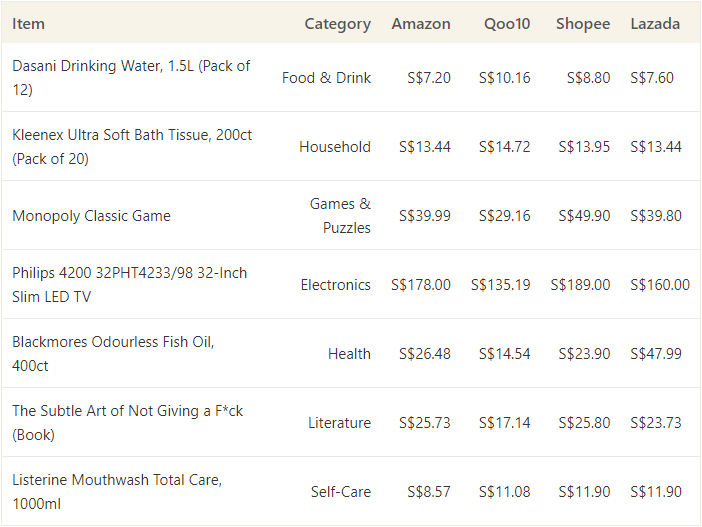Click the Item column header
The width and height of the screenshot is (702, 527).
(x=29, y=24)
